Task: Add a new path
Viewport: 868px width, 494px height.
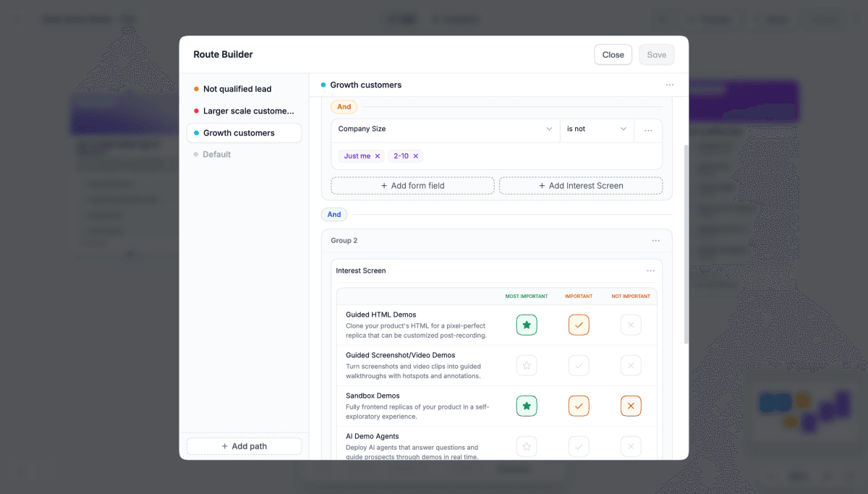Action: [x=244, y=446]
